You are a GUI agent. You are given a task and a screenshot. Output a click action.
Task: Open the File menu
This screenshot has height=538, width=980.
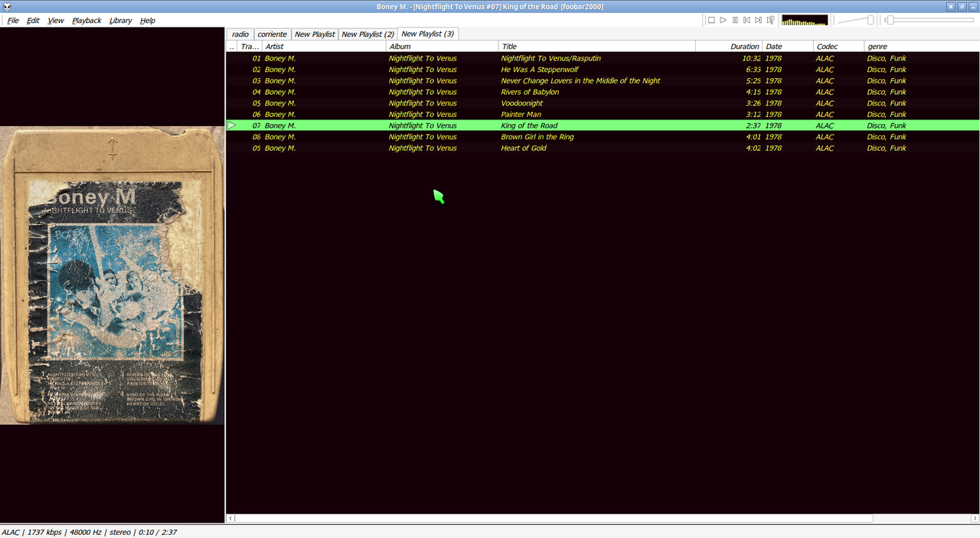pyautogui.click(x=13, y=21)
